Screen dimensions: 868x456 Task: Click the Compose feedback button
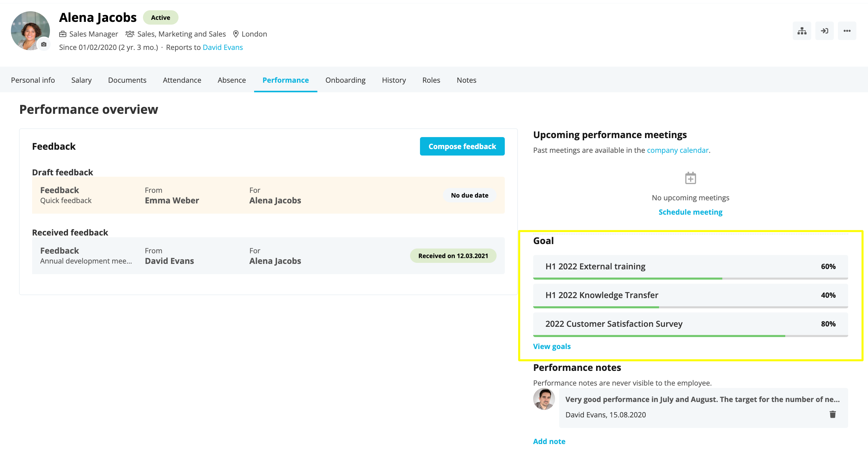462,146
